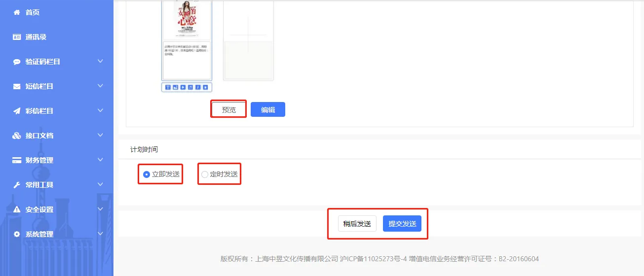Image resolution: width=644 pixels, height=276 pixels.
Task: Expand the 验证码栏目 chevron
Action: [100, 61]
